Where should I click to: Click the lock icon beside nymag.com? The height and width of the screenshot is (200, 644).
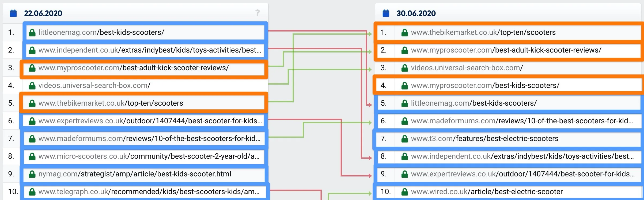(x=32, y=174)
